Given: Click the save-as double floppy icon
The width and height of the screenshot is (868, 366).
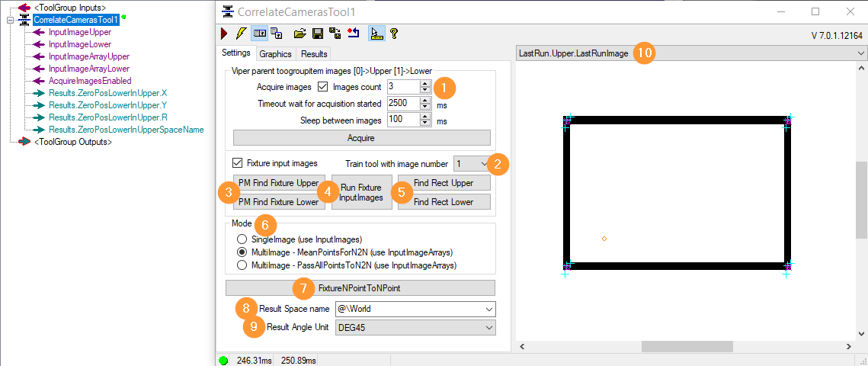Looking at the screenshot, I should tap(335, 34).
